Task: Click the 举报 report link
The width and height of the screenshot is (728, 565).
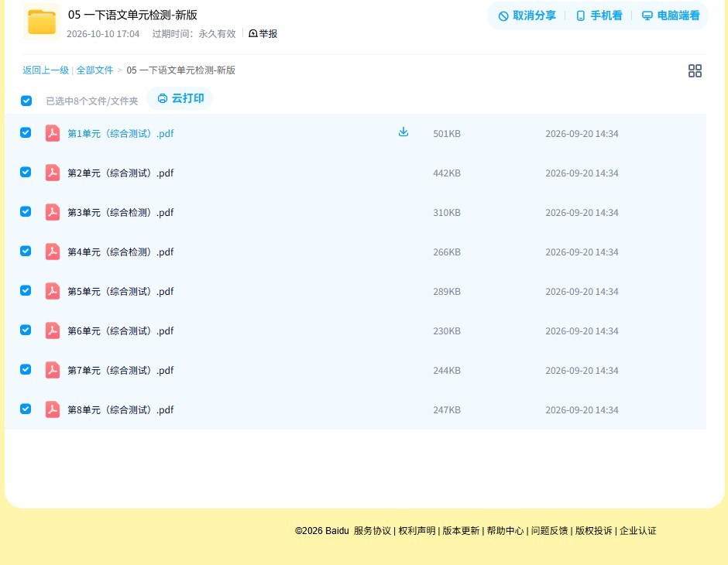Action: point(263,33)
